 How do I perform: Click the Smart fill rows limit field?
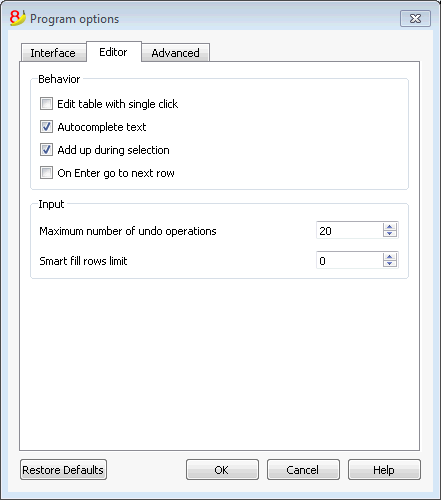tap(349, 260)
